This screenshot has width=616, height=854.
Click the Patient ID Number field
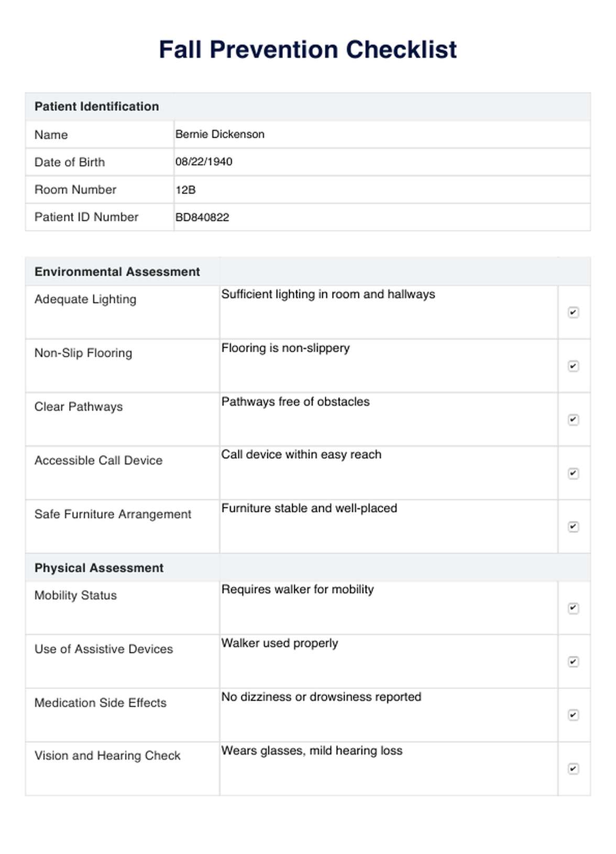point(381,217)
